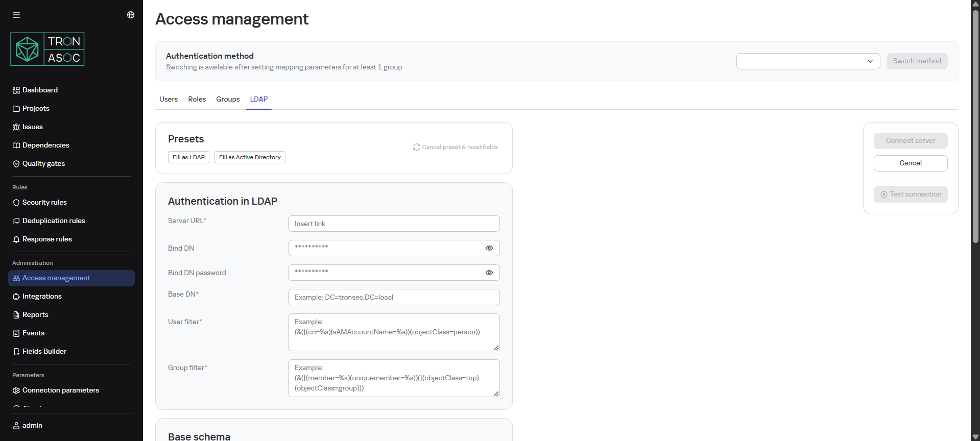Click the page vertical scrollbar
980x441 pixels.
tap(975, 153)
